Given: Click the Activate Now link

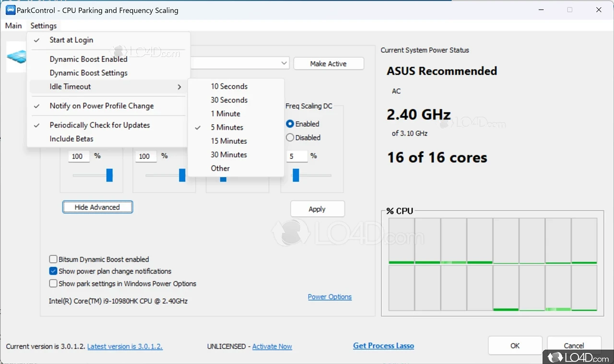Looking at the screenshot, I should pyautogui.click(x=272, y=346).
